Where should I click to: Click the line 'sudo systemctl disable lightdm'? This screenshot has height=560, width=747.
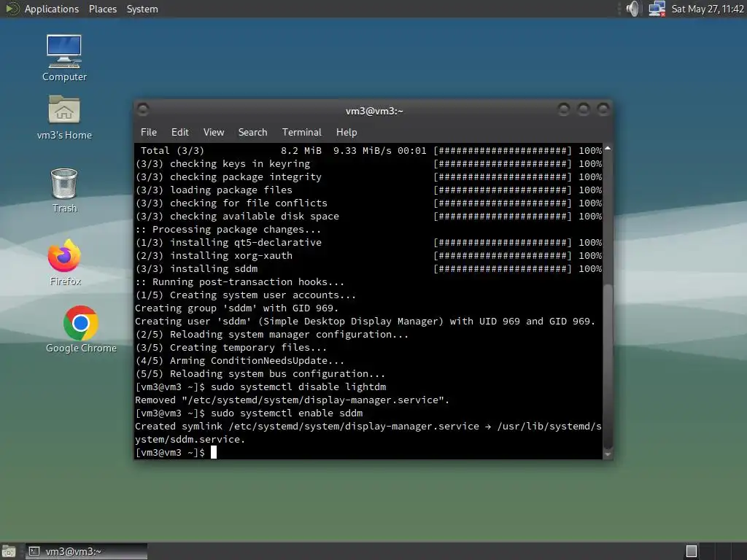click(298, 386)
